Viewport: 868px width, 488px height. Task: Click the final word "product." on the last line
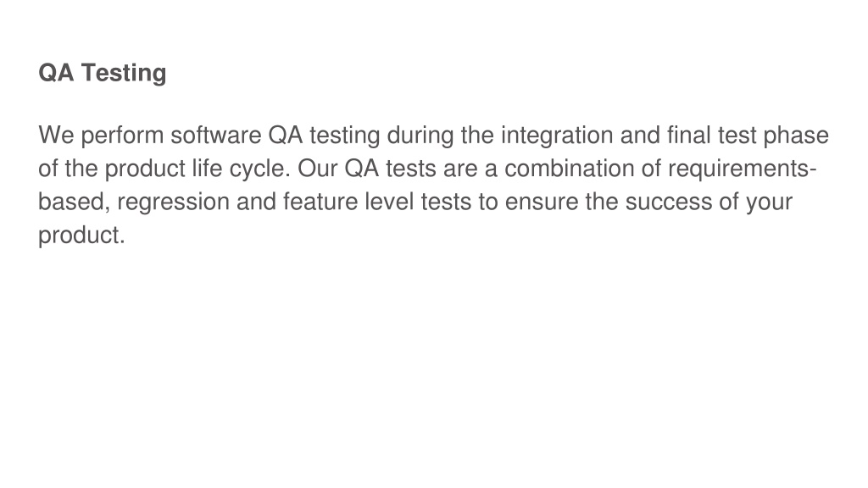(x=82, y=236)
